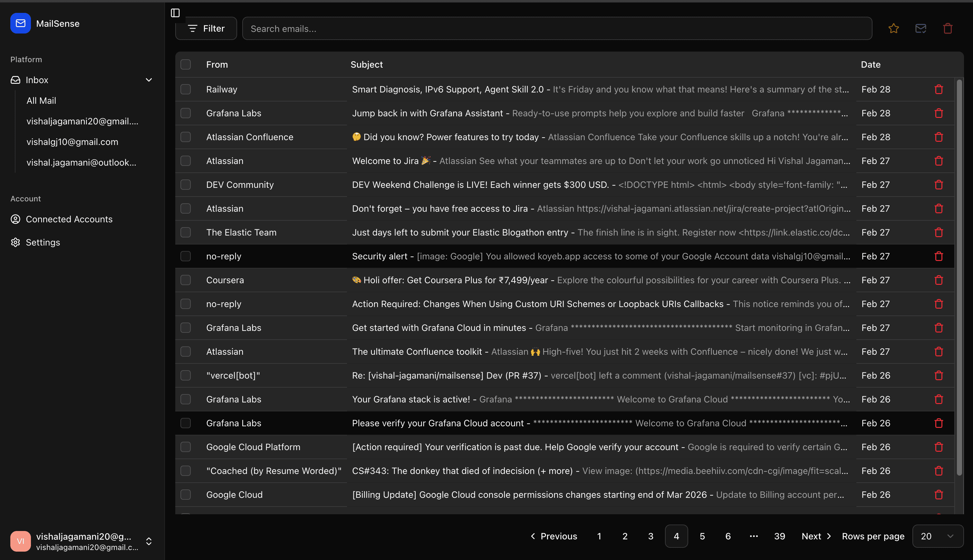Screen dimensions: 973x560
Task: Click the bulk delete trash icon
Action: [x=948, y=28]
